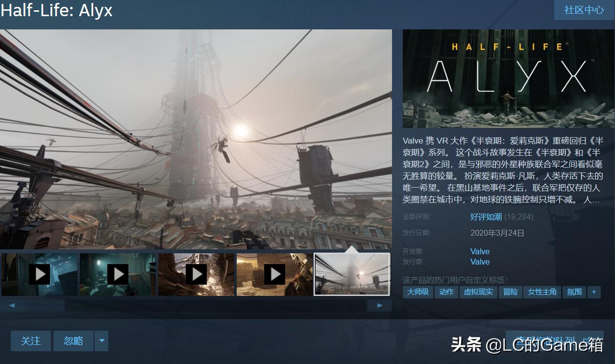
Task: Click the 该产品的热门用户自定义标签 label
Action: [455, 280]
